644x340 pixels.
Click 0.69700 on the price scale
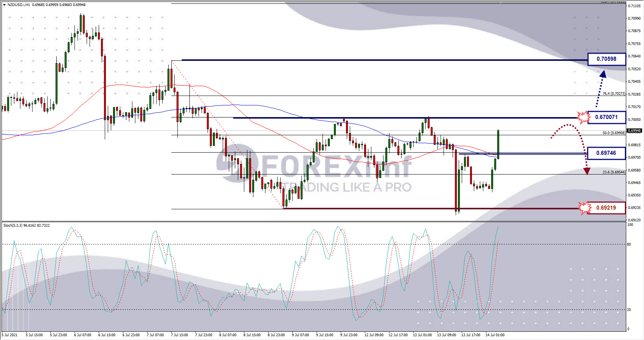pos(634,158)
